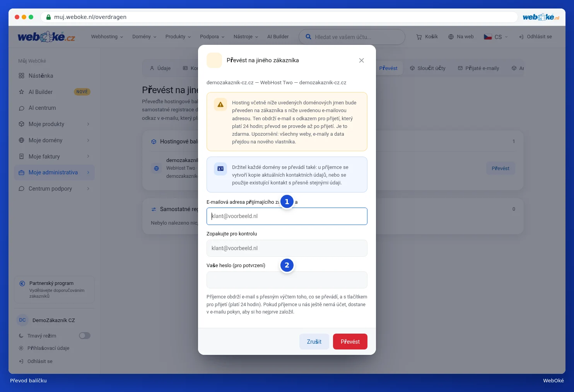Select Moje administrativa in the sidebar

tap(54, 172)
